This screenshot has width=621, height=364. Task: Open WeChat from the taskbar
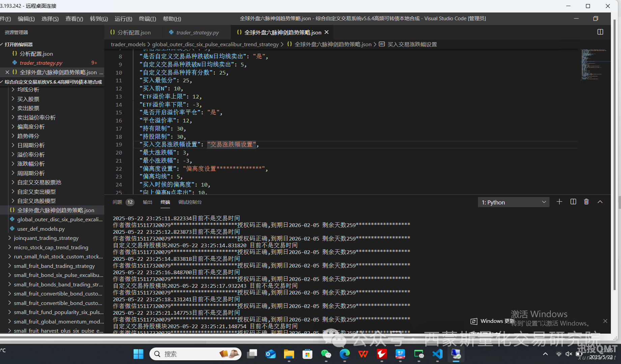(x=326, y=354)
